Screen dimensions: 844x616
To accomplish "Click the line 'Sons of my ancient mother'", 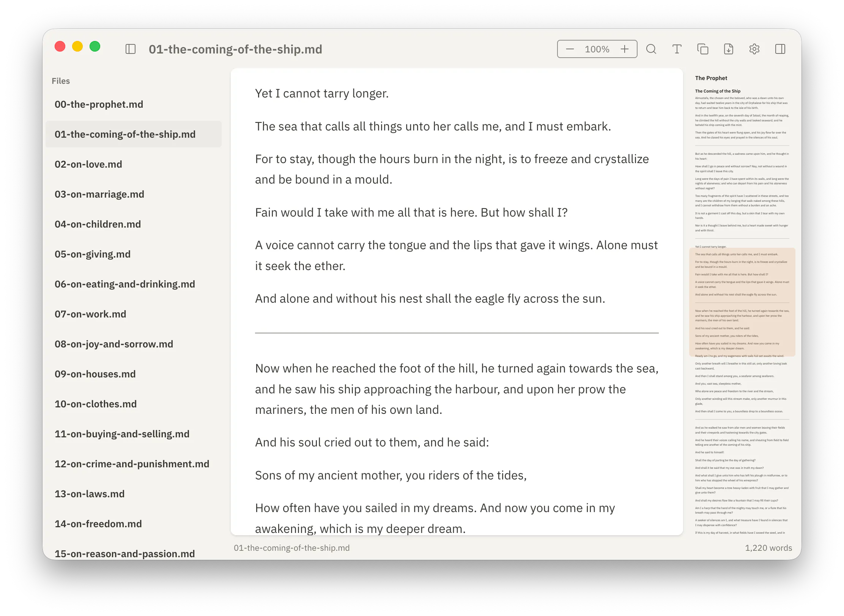I will pos(391,475).
